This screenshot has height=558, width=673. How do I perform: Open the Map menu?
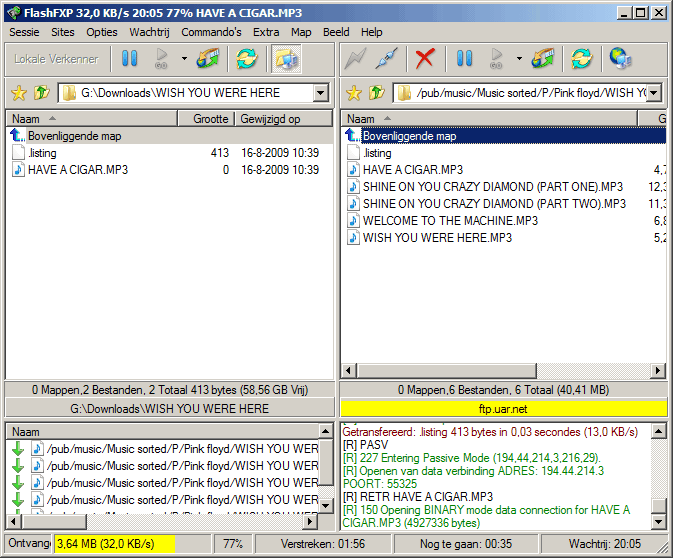point(301,32)
